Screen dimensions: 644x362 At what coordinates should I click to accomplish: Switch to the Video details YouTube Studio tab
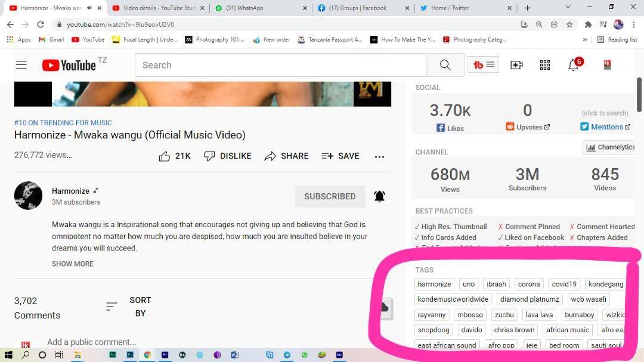pos(159,8)
